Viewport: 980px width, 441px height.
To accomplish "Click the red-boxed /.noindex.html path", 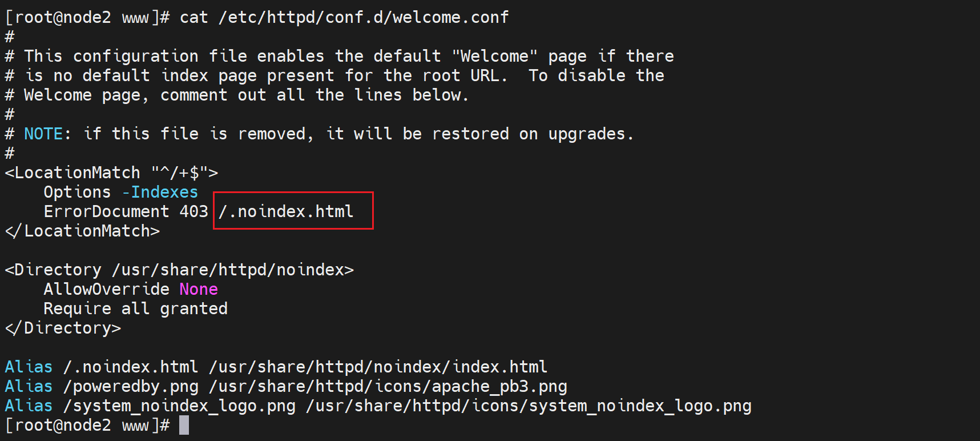I will [286, 211].
